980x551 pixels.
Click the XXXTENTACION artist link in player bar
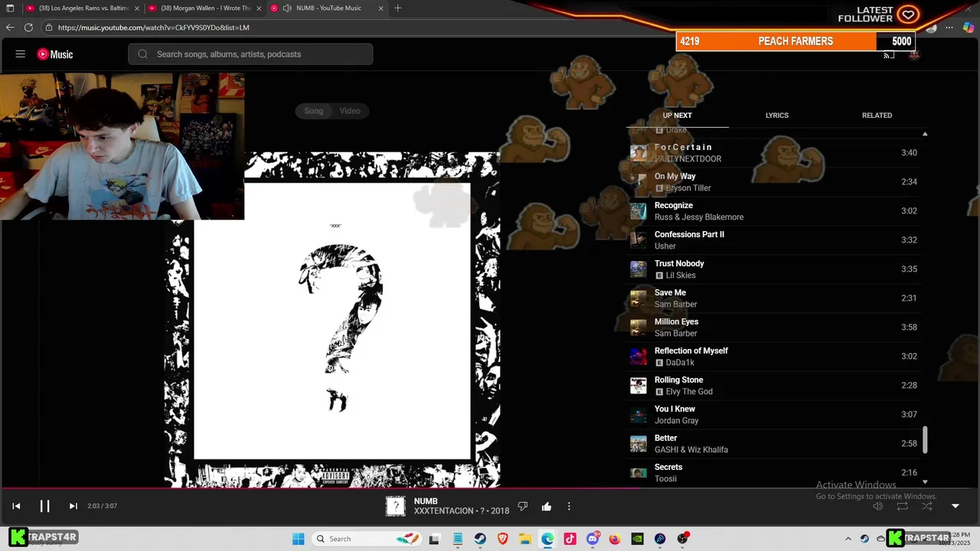click(x=444, y=511)
